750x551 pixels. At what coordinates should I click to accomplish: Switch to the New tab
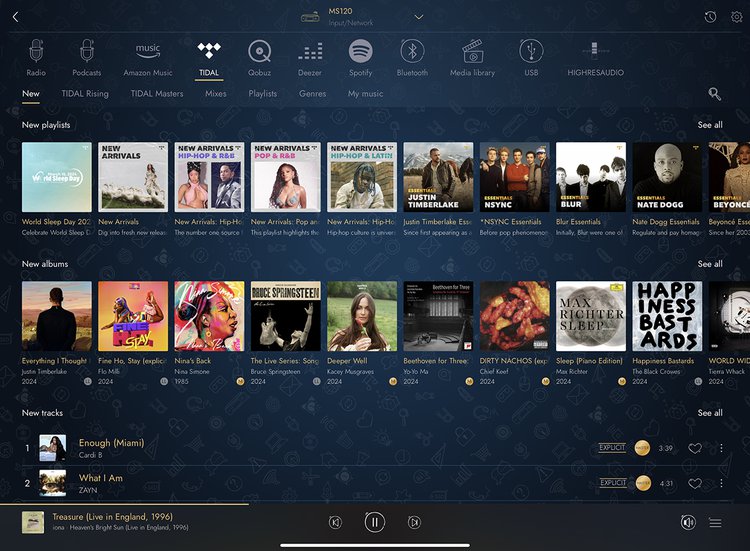tap(31, 94)
